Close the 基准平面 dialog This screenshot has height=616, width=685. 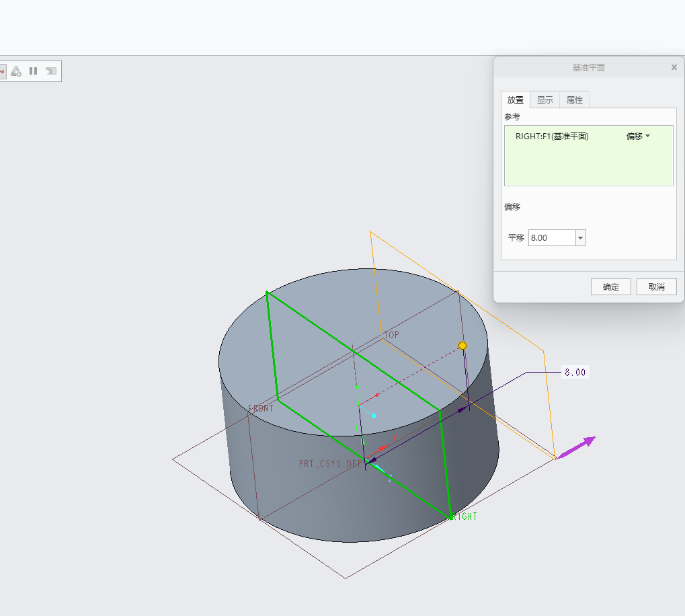click(674, 67)
